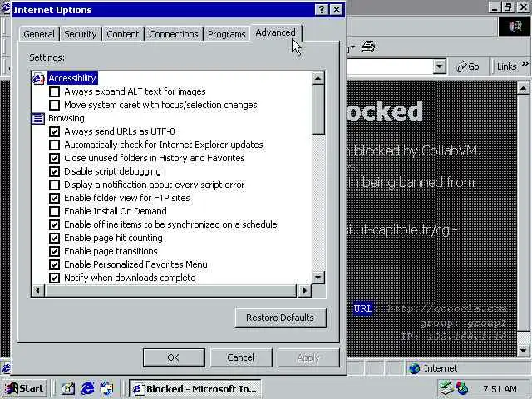Enable Automatically check for Internet Explorer updates
532x399 pixels.
54,145
